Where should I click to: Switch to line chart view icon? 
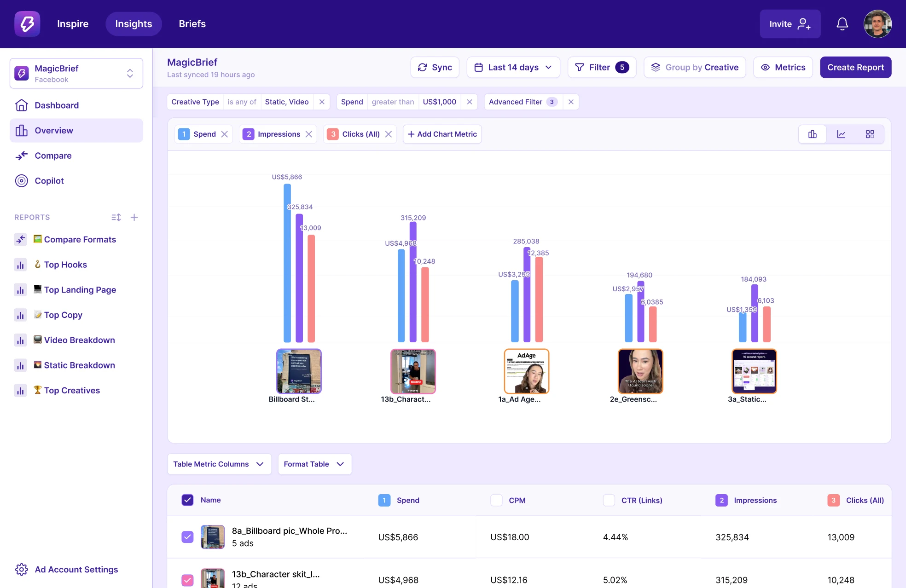pos(841,134)
